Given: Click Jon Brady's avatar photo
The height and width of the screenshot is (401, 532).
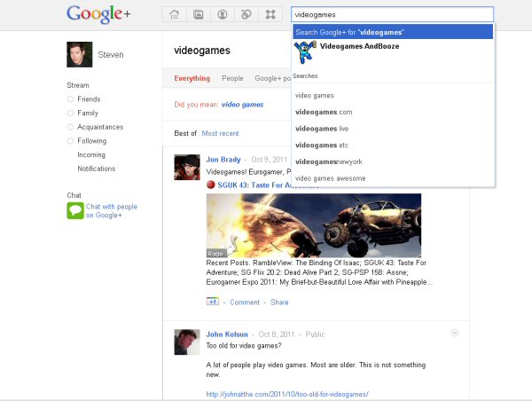Looking at the screenshot, I should (x=187, y=168).
